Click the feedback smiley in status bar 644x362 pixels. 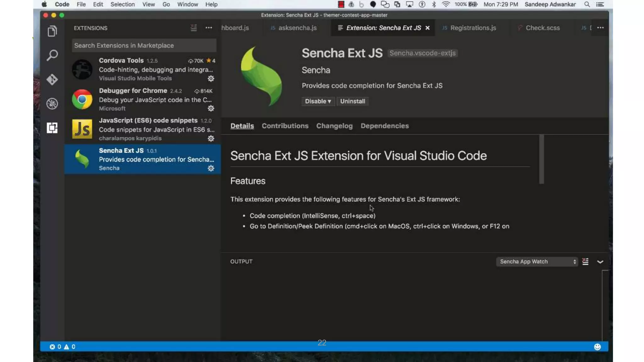pos(597,347)
